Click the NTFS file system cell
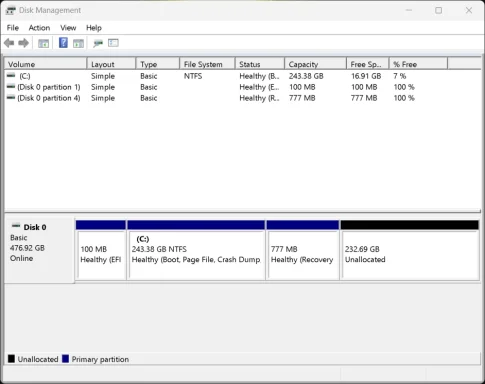This screenshot has width=485, height=384. pos(193,76)
